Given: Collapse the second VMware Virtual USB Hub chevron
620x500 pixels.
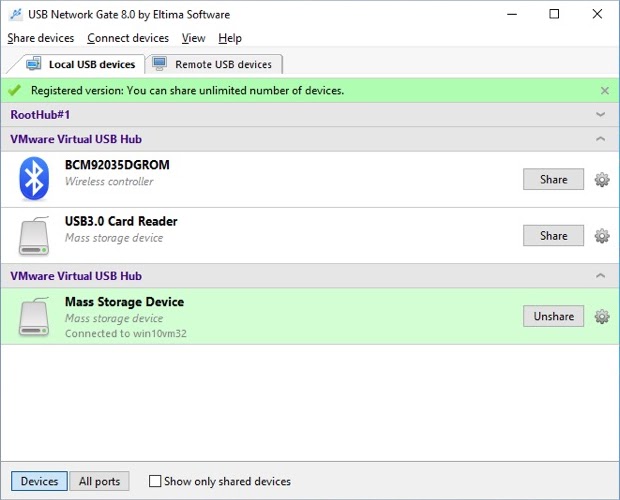Looking at the screenshot, I should (600, 275).
